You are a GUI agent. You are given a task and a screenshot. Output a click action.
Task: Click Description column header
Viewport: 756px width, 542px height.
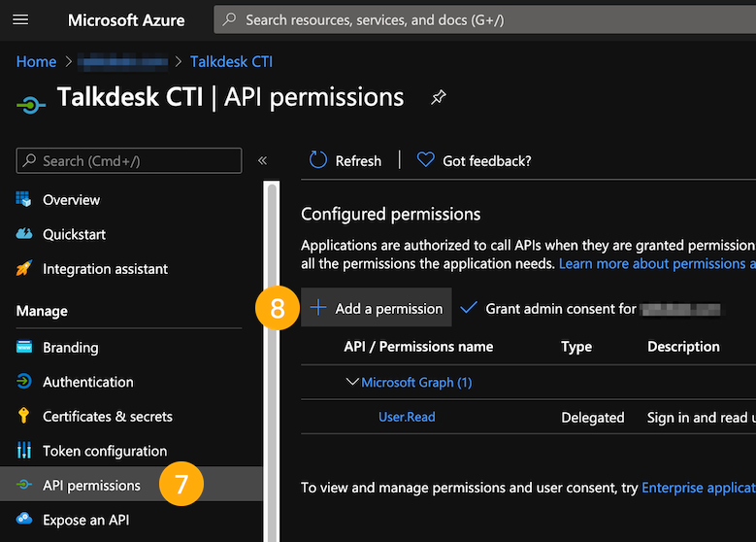pos(683,347)
